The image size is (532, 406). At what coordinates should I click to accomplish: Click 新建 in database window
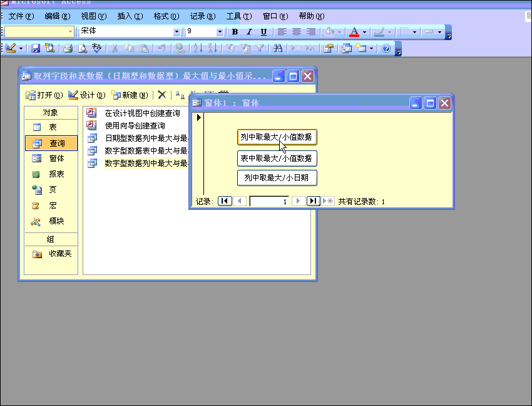(x=130, y=95)
